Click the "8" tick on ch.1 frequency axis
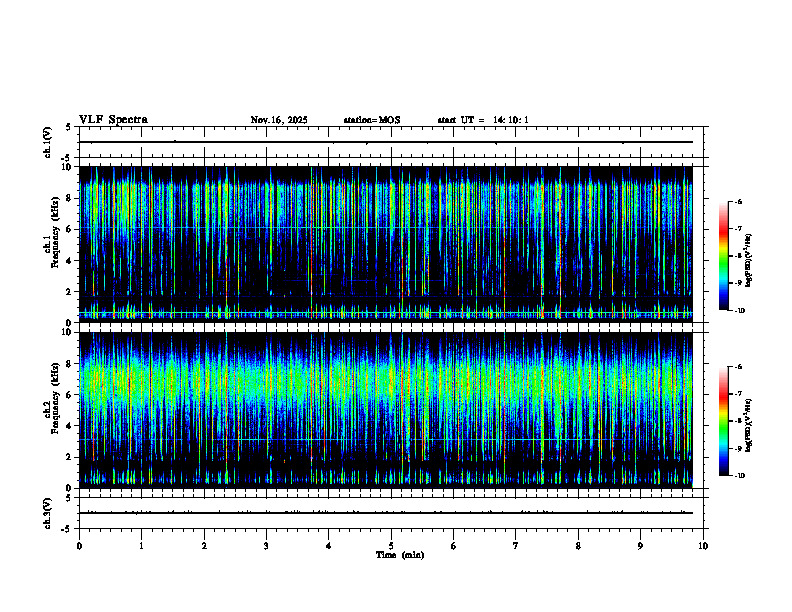Viewport: 792px width, 612px height. click(70, 198)
